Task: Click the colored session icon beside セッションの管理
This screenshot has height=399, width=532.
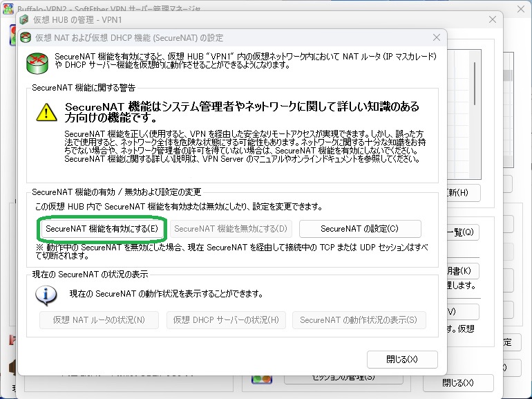Action: (262, 378)
